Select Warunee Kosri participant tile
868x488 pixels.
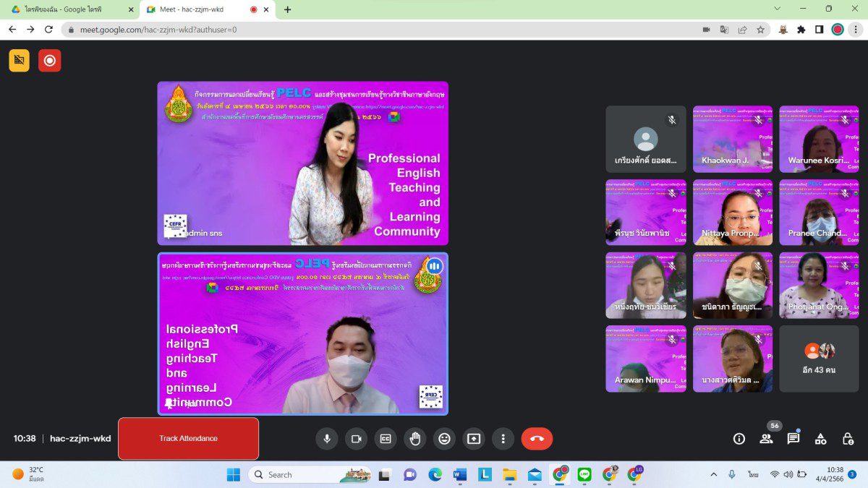coord(819,140)
